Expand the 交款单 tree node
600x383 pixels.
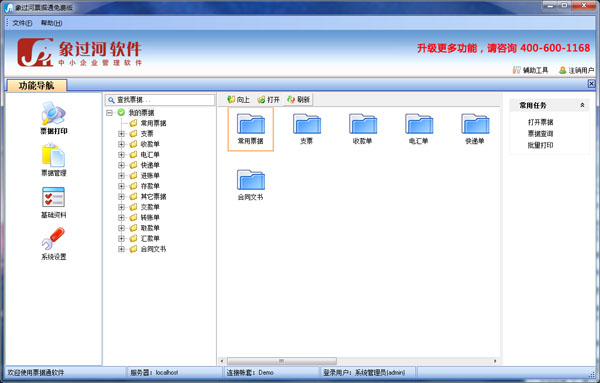tap(121, 207)
